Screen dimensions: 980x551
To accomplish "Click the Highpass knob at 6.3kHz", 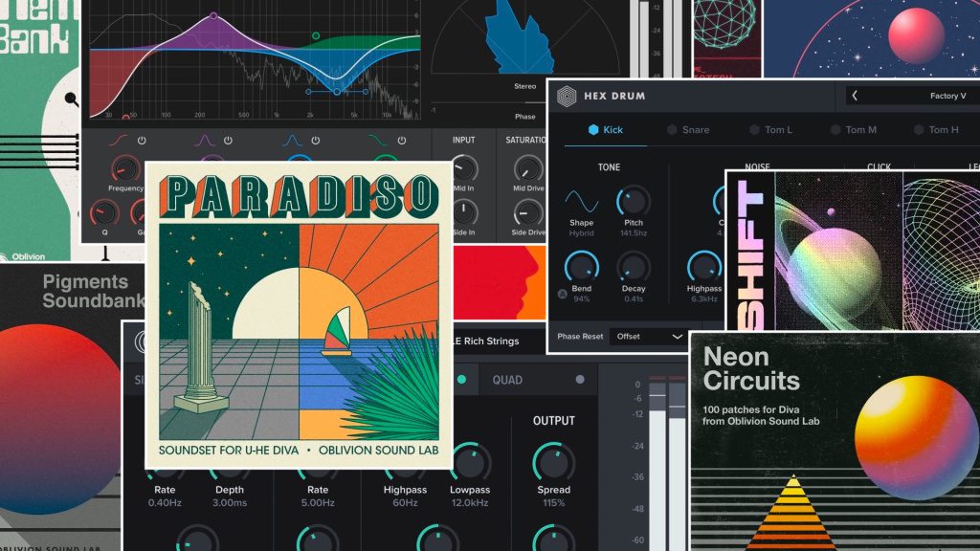I will click(703, 268).
